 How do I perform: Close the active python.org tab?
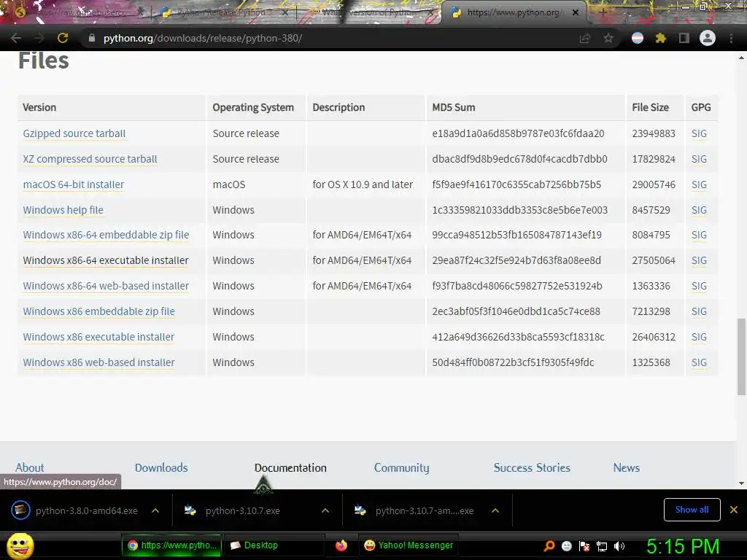[576, 12]
